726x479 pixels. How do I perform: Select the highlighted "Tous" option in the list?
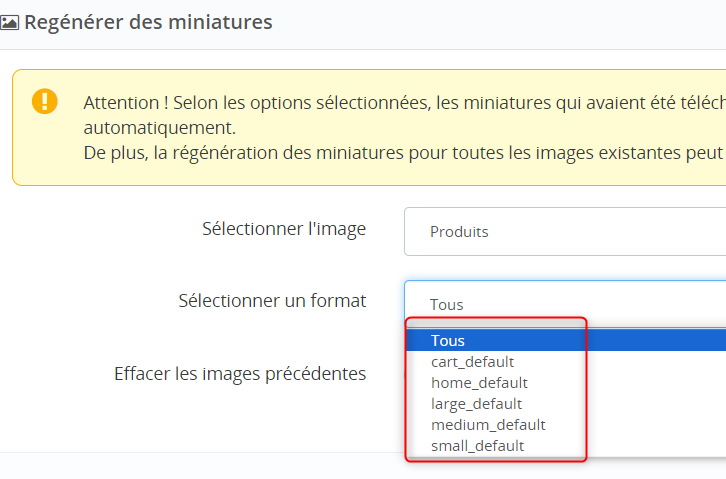[x=448, y=340]
